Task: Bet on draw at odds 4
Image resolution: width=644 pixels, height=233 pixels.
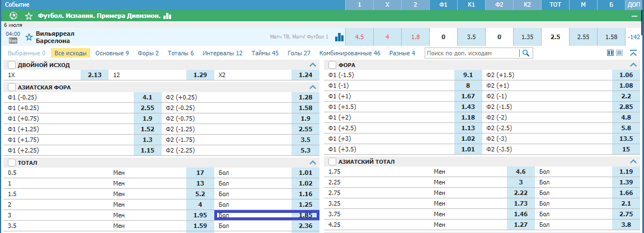Action: [387, 37]
